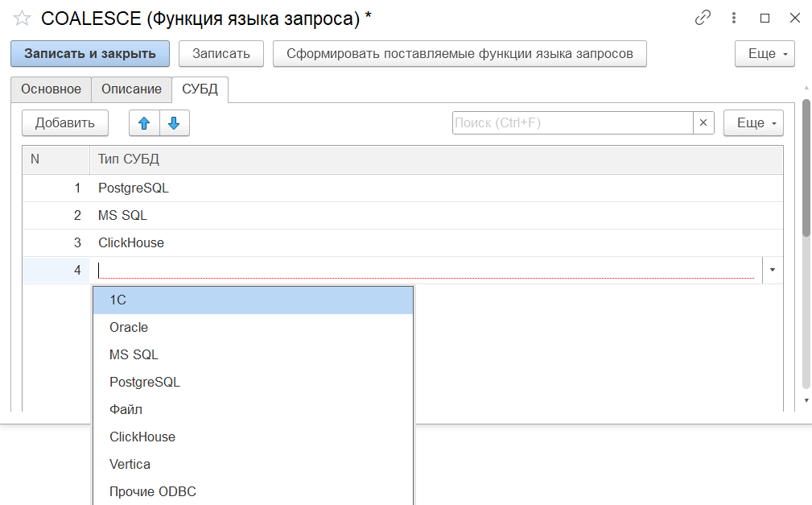This screenshot has height=505, width=812.
Task: Switch to the Описание tab
Action: pos(131,89)
